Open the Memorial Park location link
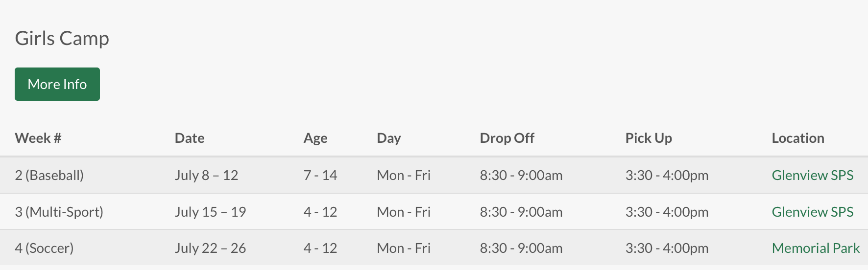 coord(816,248)
